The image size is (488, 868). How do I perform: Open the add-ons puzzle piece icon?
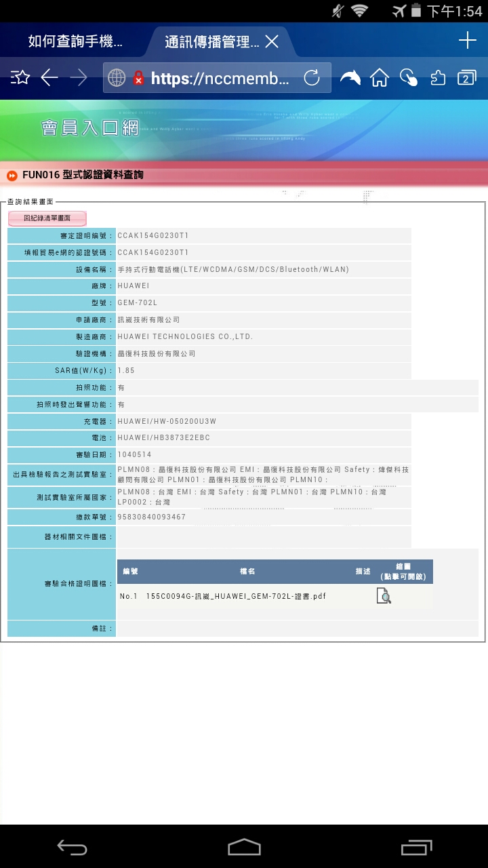[x=438, y=78]
